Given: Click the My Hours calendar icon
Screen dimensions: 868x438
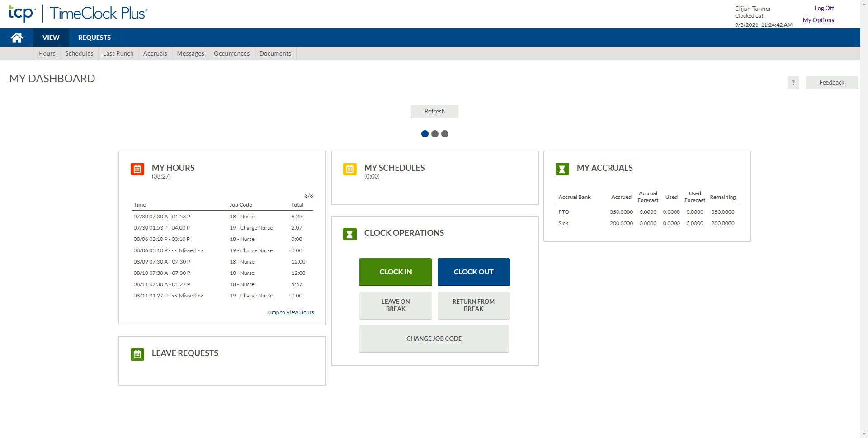Looking at the screenshot, I should (137, 169).
